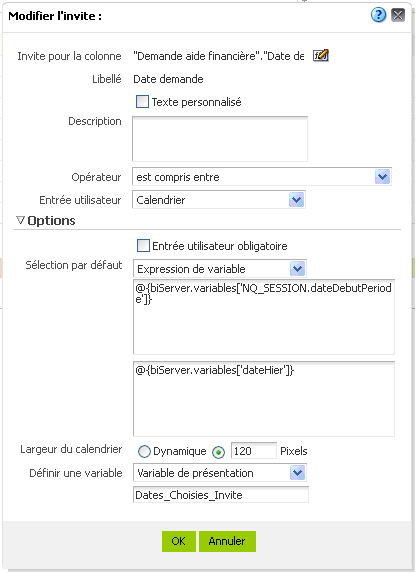Image resolution: width=417 pixels, height=574 pixels.
Task: Collapse the Options section triangle
Action: 21,220
